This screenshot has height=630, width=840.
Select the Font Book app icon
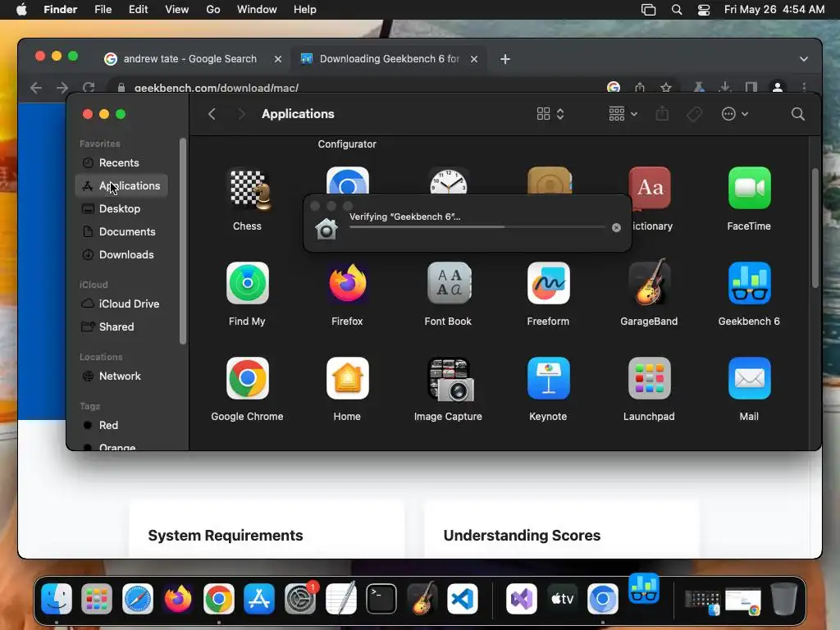[x=449, y=283]
